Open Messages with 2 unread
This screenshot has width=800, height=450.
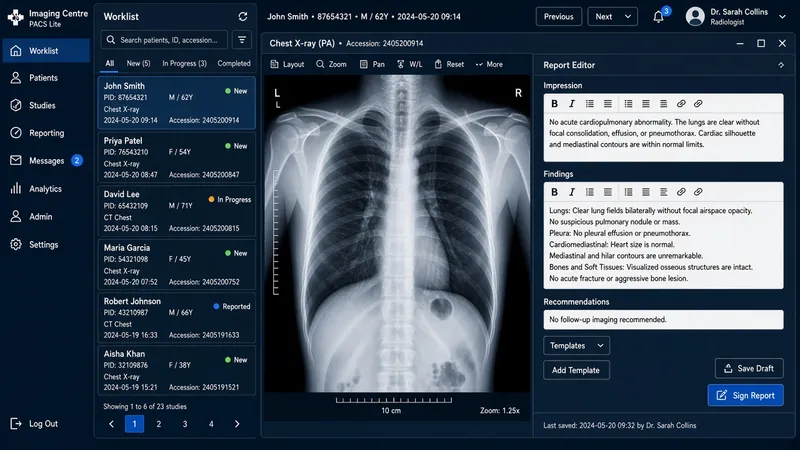(46, 161)
